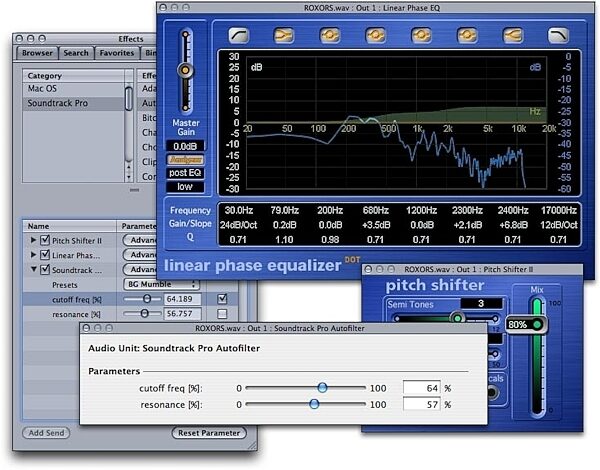Select the +6.8dB gain value
Image resolution: width=600 pixels, height=470 pixels.
(513, 225)
